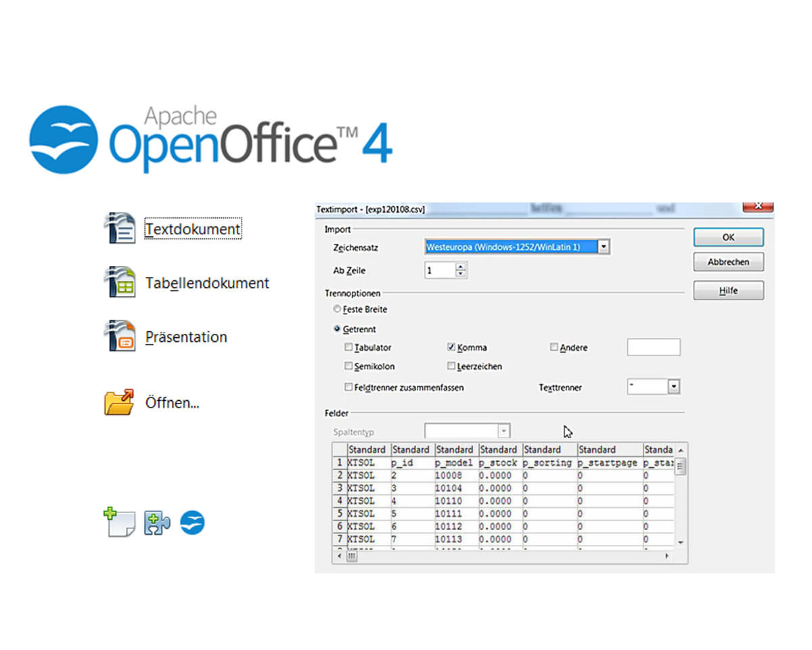Click the preview scrollbar up arrow

pos(681,450)
